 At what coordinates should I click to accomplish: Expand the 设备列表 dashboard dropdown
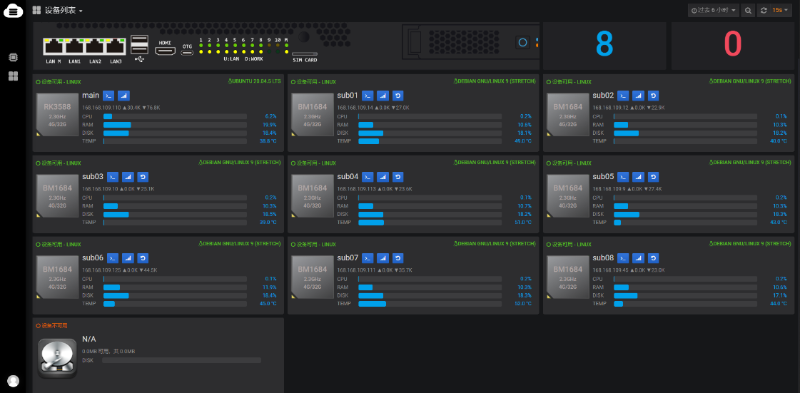click(58, 10)
